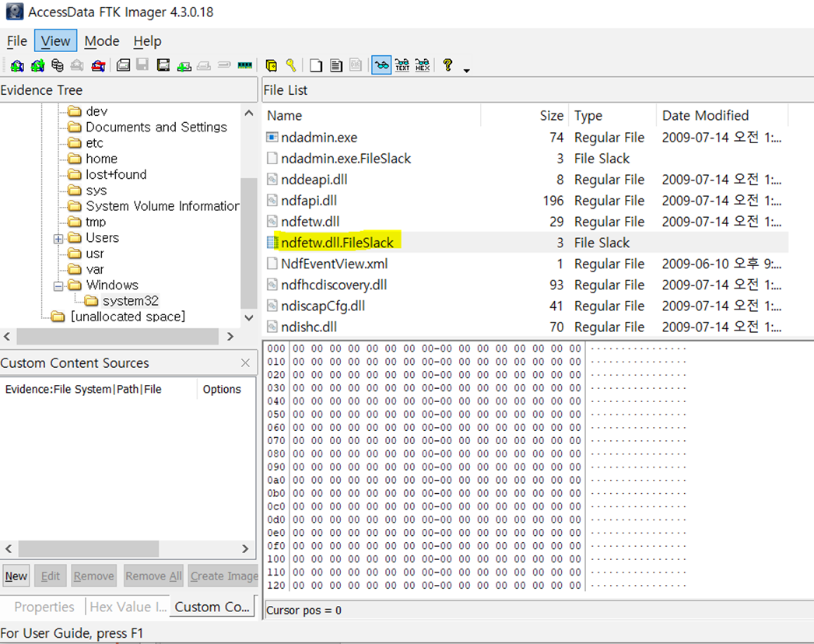The image size is (814, 644).
Task: Click the Remove All Evidence Items icon
Action: pyautogui.click(x=98, y=65)
